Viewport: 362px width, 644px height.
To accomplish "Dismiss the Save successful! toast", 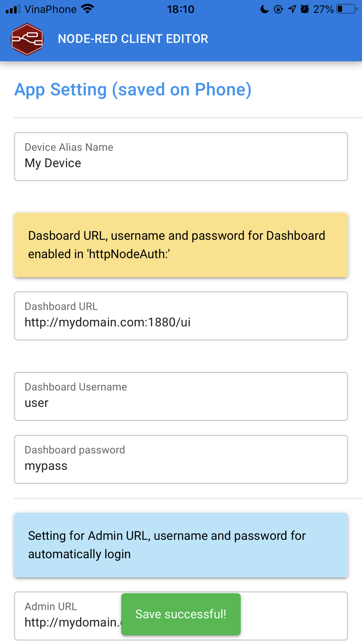I will click(181, 614).
